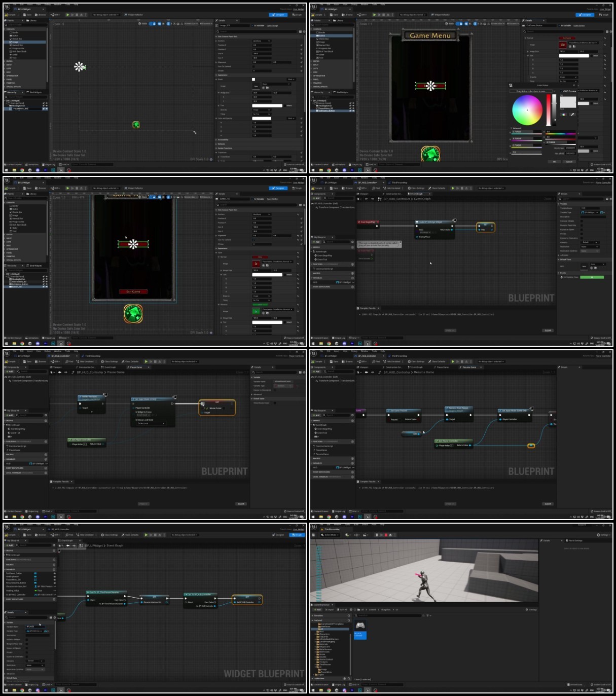The height and width of the screenshot is (696, 616).
Task: Click the white Tint color bar in Zoom -5 screenshot
Action: pyautogui.click(x=267, y=105)
